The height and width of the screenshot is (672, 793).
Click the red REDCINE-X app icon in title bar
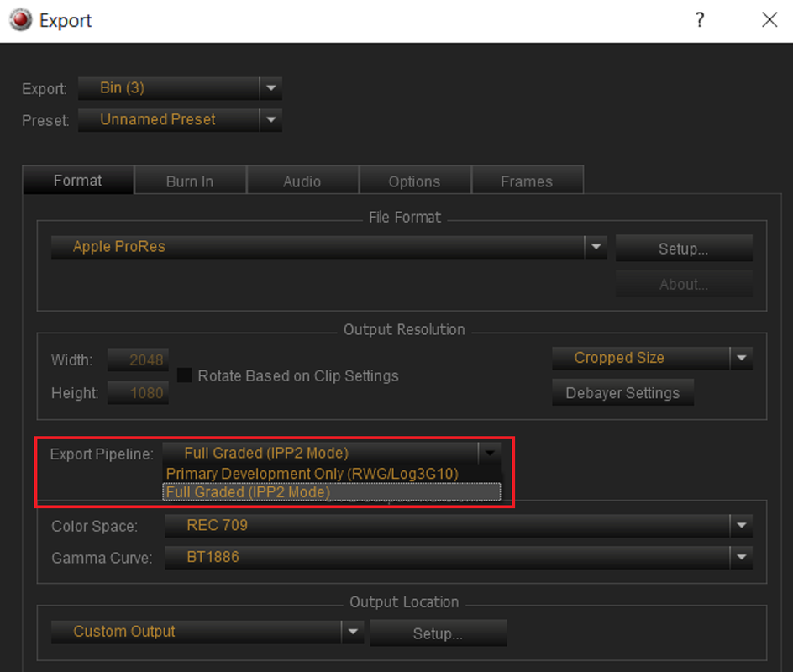tap(21, 20)
